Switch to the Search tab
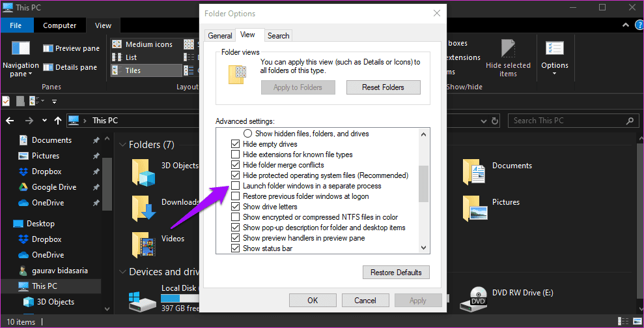Image resolution: width=644 pixels, height=328 pixels. (x=279, y=36)
